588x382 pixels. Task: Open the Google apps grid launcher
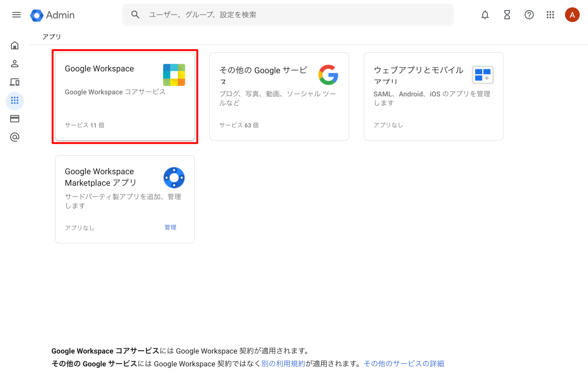pos(550,15)
